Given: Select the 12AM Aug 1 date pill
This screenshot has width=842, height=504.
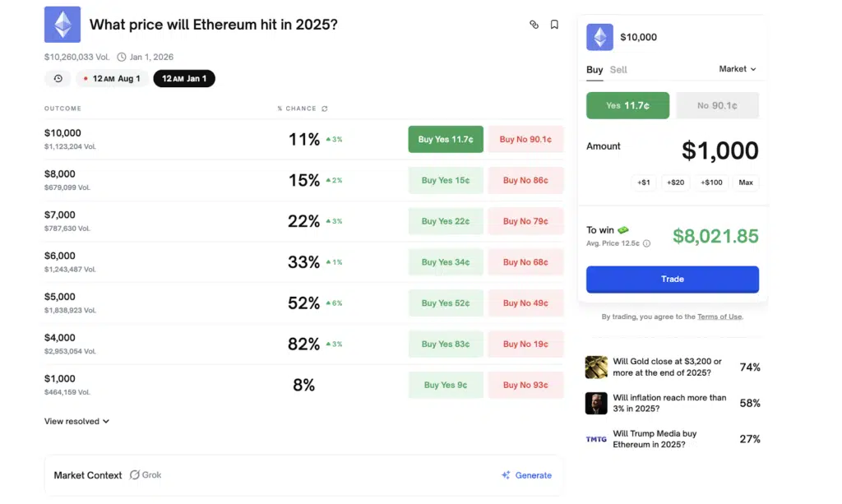Looking at the screenshot, I should pos(111,79).
